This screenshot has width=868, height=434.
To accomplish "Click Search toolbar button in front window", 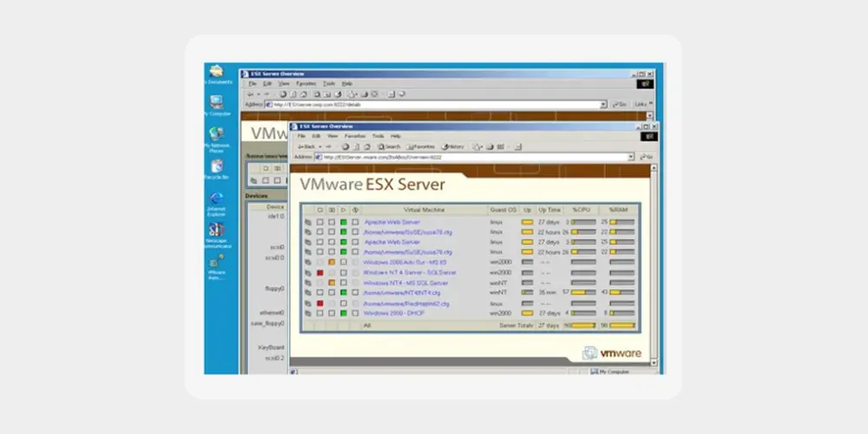I will 389,147.
